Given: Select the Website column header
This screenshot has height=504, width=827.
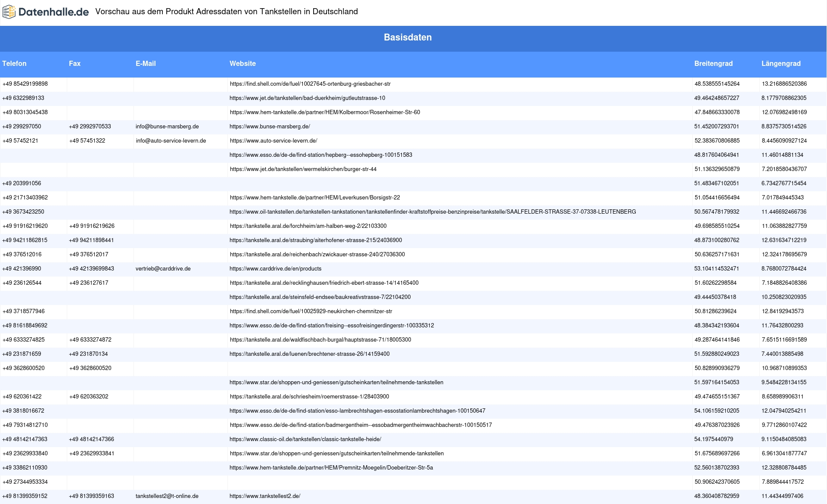Looking at the screenshot, I should [243, 63].
